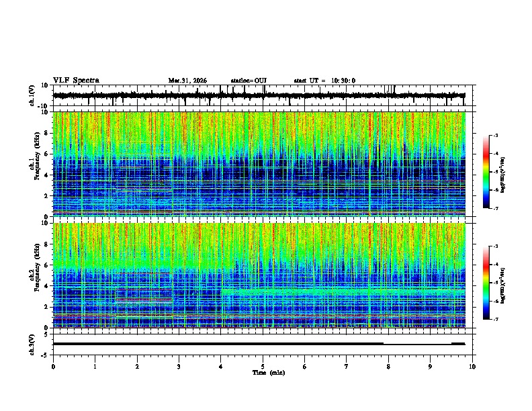Click the "ch.3(V)" axis label
532x411 pixels.
pos(32,345)
